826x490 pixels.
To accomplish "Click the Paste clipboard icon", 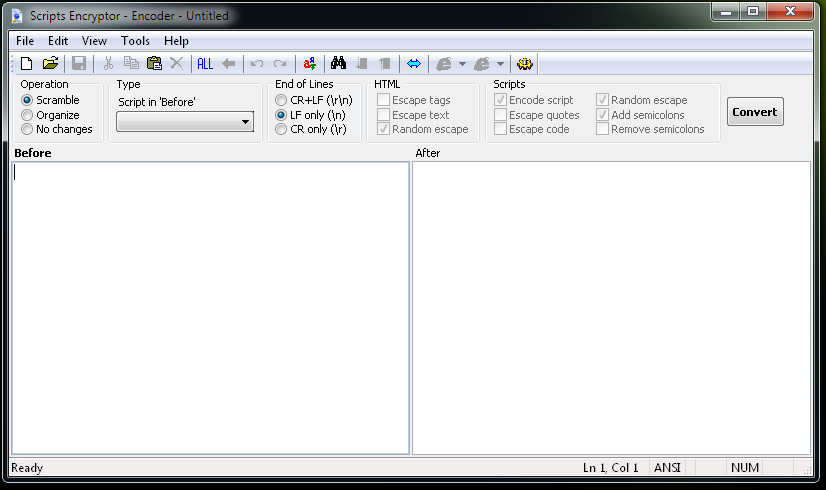I will click(154, 64).
